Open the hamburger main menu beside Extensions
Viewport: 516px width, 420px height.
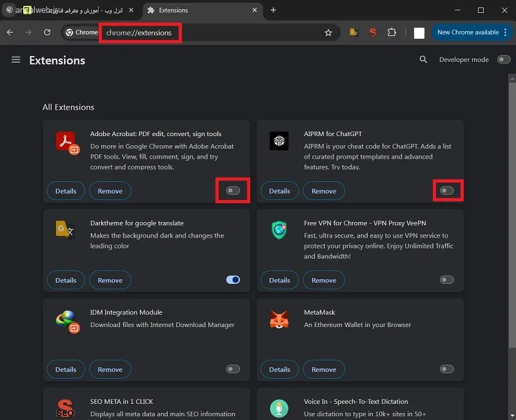coord(15,60)
